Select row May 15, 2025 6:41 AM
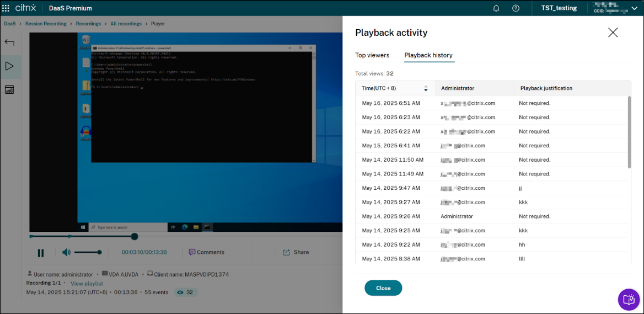The height and width of the screenshot is (314, 644). tap(492, 146)
